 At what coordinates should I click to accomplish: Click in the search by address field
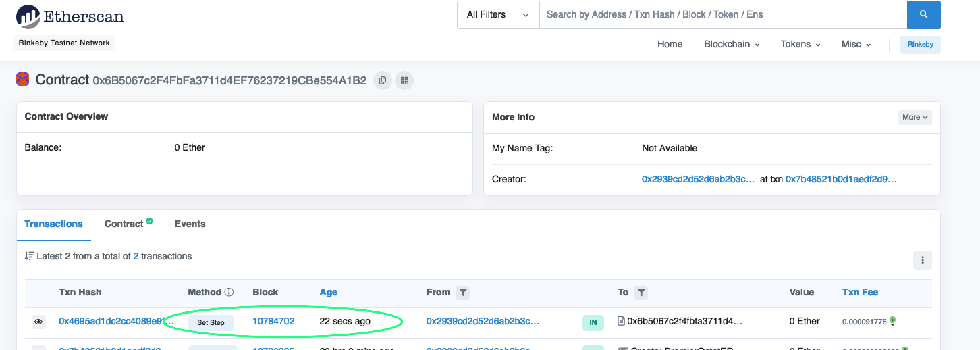click(723, 15)
